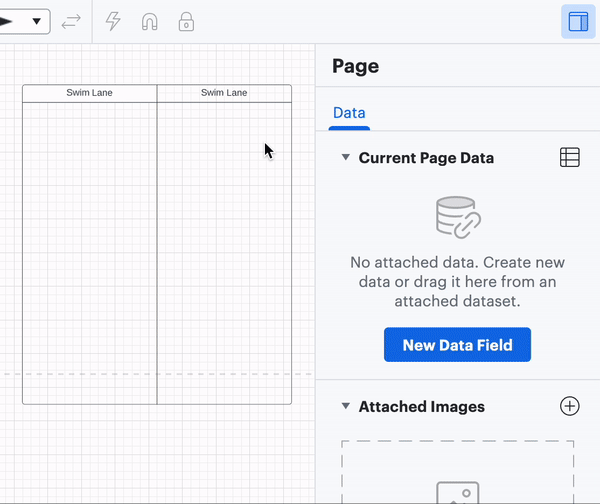Screen dimensions: 600x504
Task: Click inside the left swim lane body
Action: [90, 250]
